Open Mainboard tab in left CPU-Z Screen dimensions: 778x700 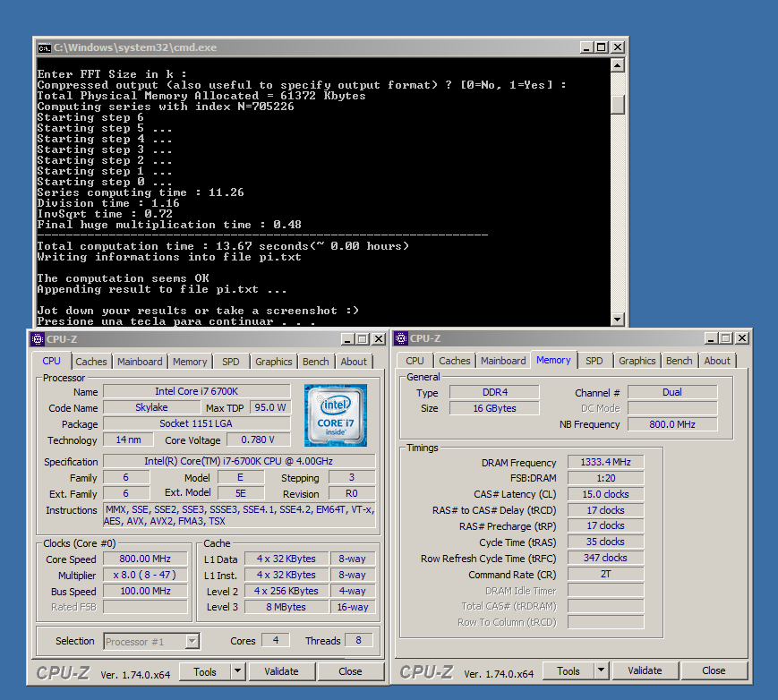140,362
